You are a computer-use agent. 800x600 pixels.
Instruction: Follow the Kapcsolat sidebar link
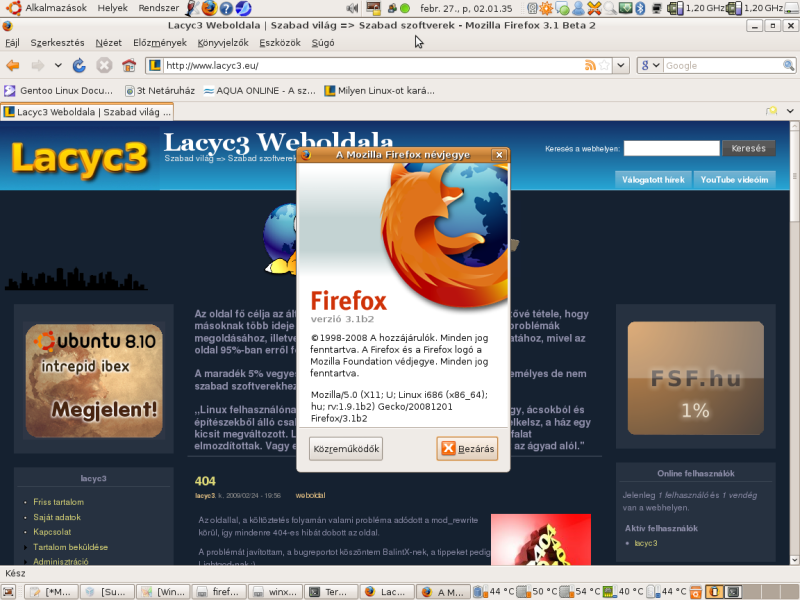pyautogui.click(x=52, y=532)
